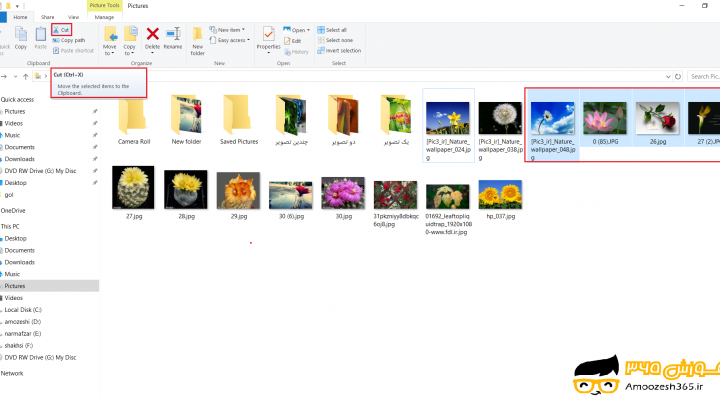Open the دو تصویر folder
The height and width of the screenshot is (400, 720).
(x=343, y=120)
